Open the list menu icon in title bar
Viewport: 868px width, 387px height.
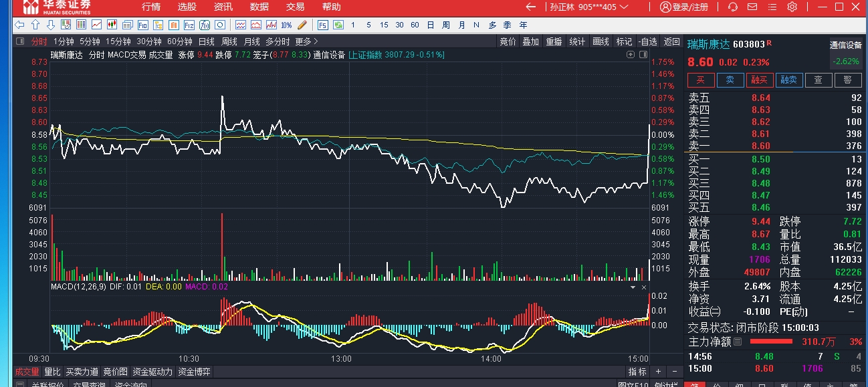pyautogui.click(x=772, y=7)
